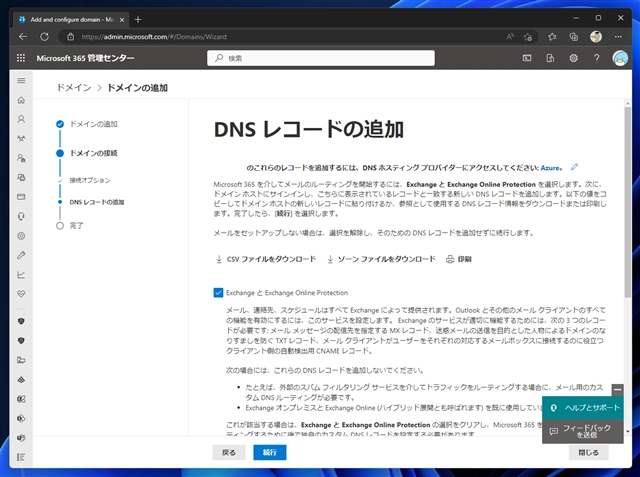
Task: Open Support headset icon in sidebar
Action: coord(21,216)
